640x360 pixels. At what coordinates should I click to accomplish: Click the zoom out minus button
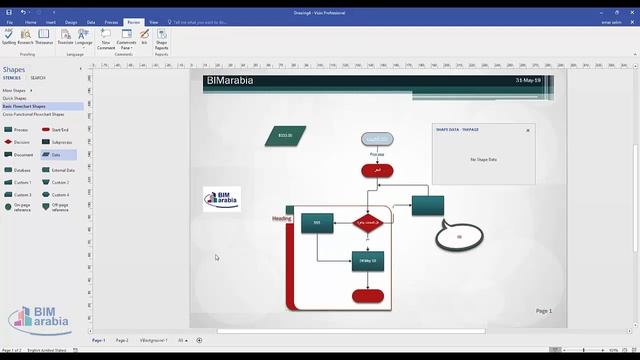click(564, 350)
